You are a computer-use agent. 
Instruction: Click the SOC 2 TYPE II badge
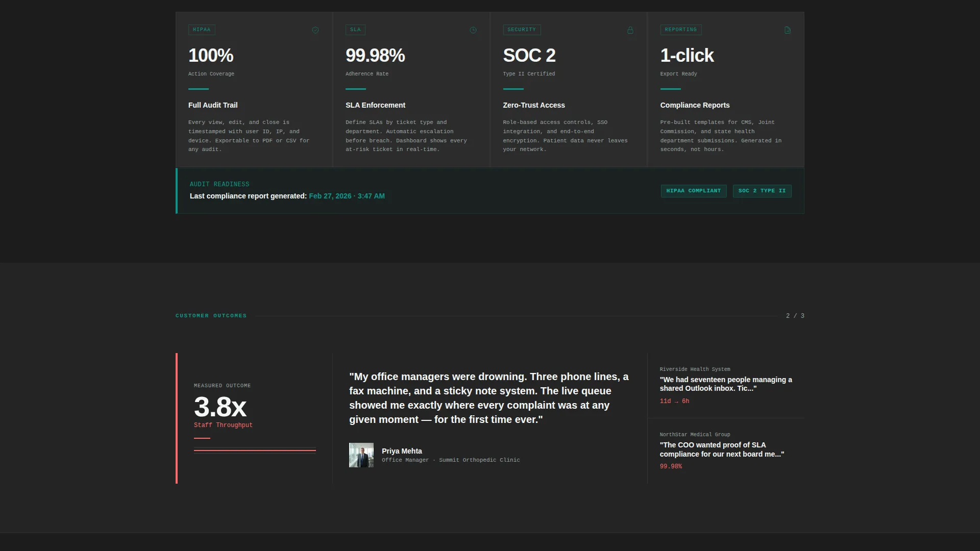coord(762,191)
